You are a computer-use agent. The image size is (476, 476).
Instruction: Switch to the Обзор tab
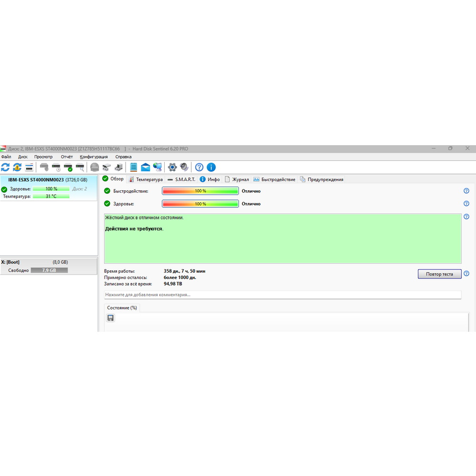(x=113, y=179)
